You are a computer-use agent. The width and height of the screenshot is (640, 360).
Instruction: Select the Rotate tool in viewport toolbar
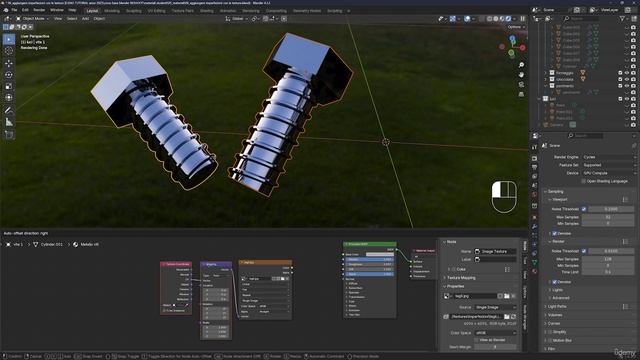[9, 75]
